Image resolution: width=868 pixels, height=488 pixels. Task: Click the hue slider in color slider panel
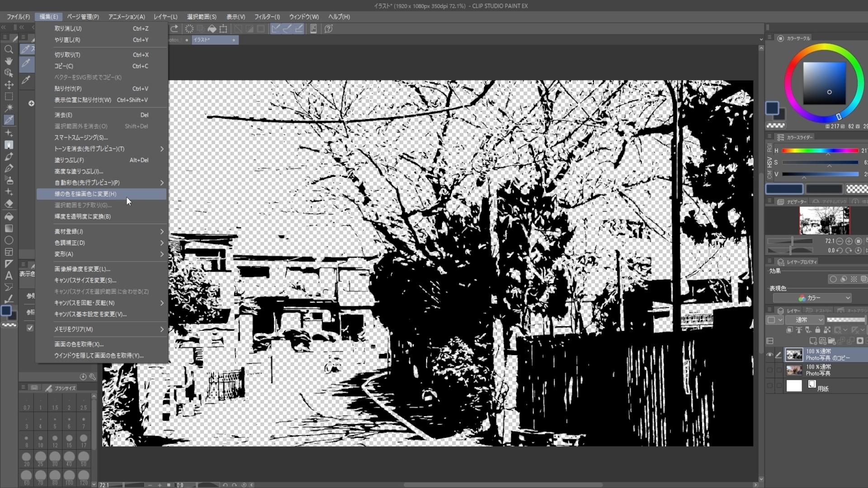pos(820,150)
